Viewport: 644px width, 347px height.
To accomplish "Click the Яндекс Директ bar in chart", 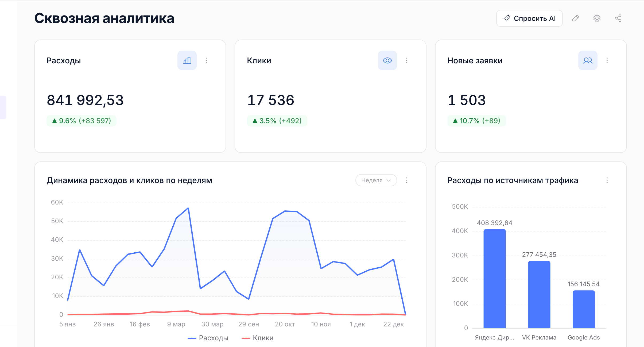I will (495, 279).
